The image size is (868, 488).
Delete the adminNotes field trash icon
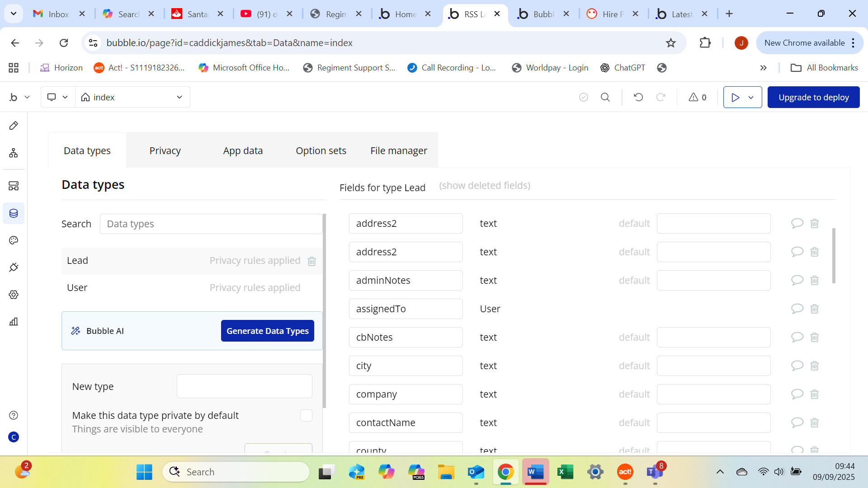(814, 281)
